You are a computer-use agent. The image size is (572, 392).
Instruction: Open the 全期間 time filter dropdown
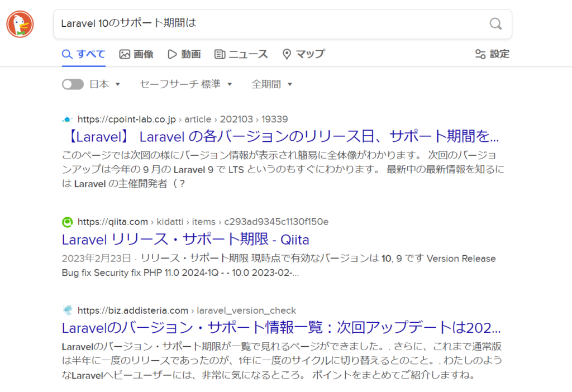[272, 84]
